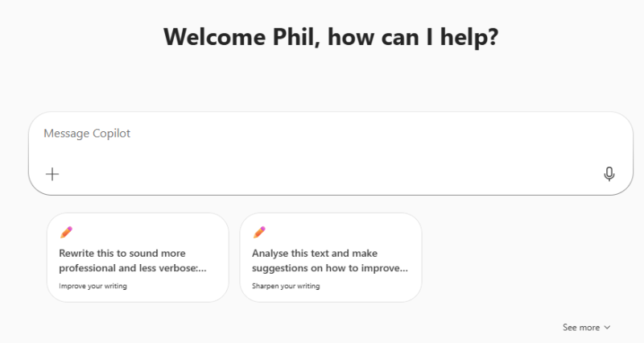Click the "Message Copilot" placeholder text
This screenshot has height=343, width=644.
87,134
